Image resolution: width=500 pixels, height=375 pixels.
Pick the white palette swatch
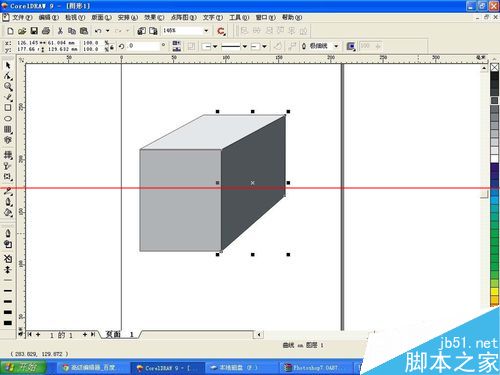coord(495,159)
